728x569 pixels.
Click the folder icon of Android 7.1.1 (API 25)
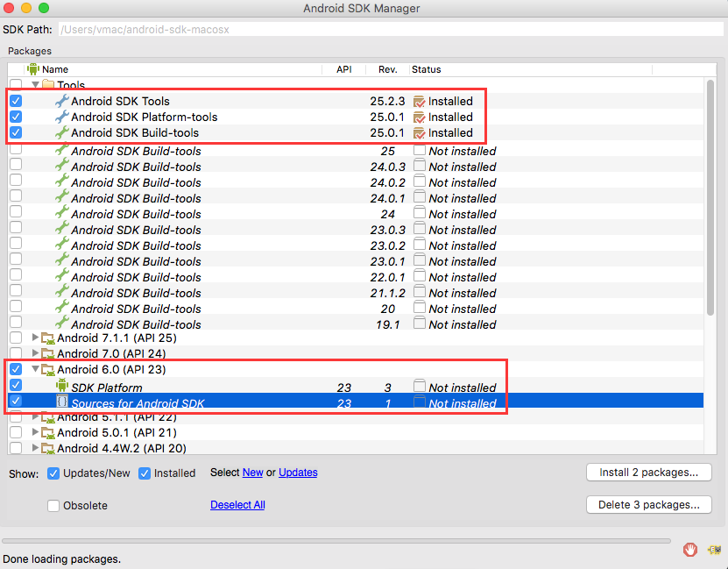tap(48, 338)
